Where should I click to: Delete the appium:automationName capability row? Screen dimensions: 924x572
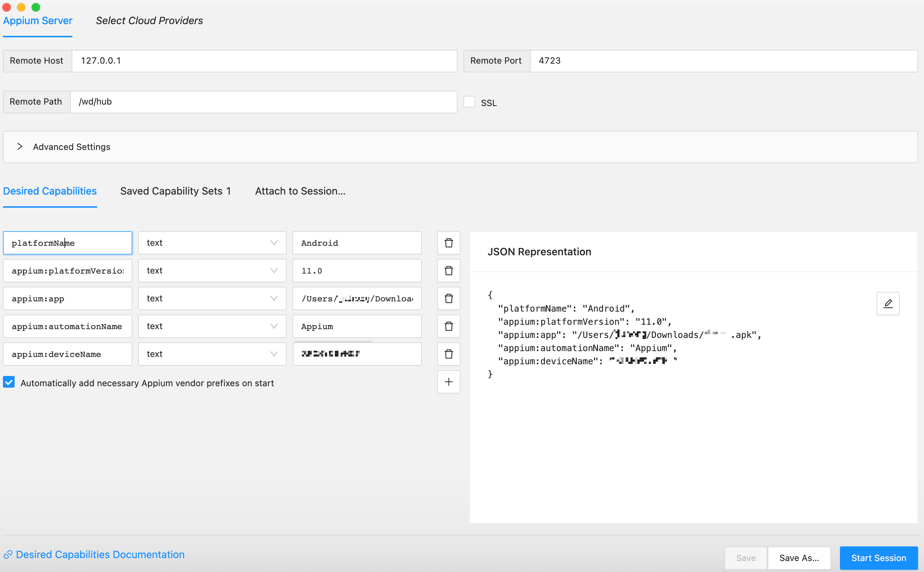(449, 326)
